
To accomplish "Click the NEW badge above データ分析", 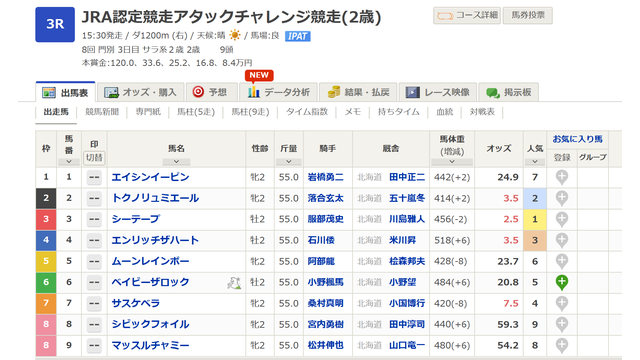I will point(259,76).
